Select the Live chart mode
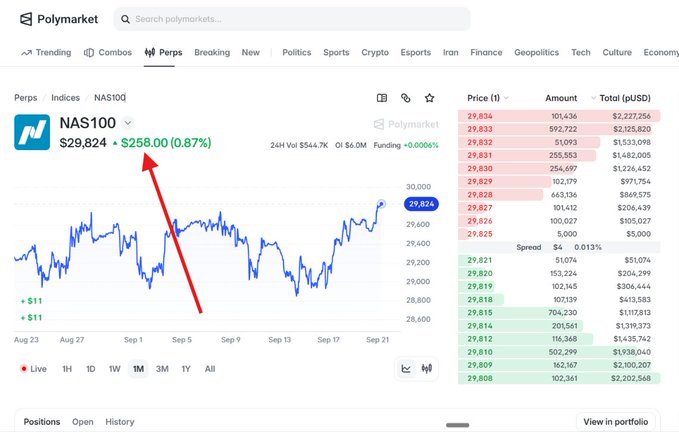 33,369
